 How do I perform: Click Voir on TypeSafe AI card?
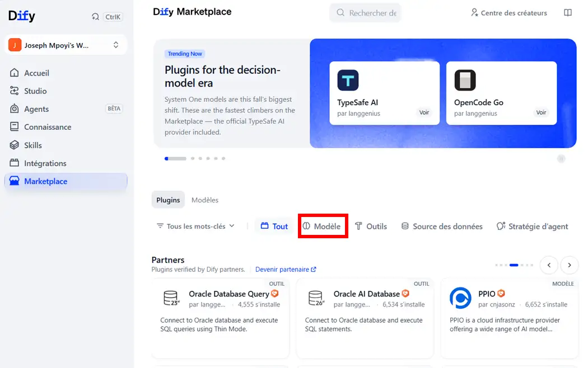pos(424,112)
